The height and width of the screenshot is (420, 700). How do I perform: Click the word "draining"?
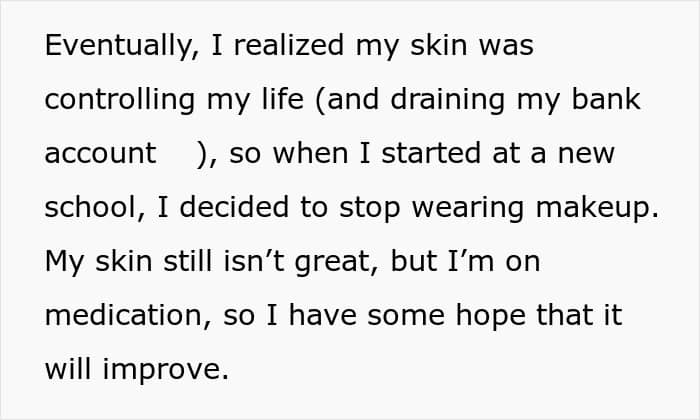pos(447,99)
